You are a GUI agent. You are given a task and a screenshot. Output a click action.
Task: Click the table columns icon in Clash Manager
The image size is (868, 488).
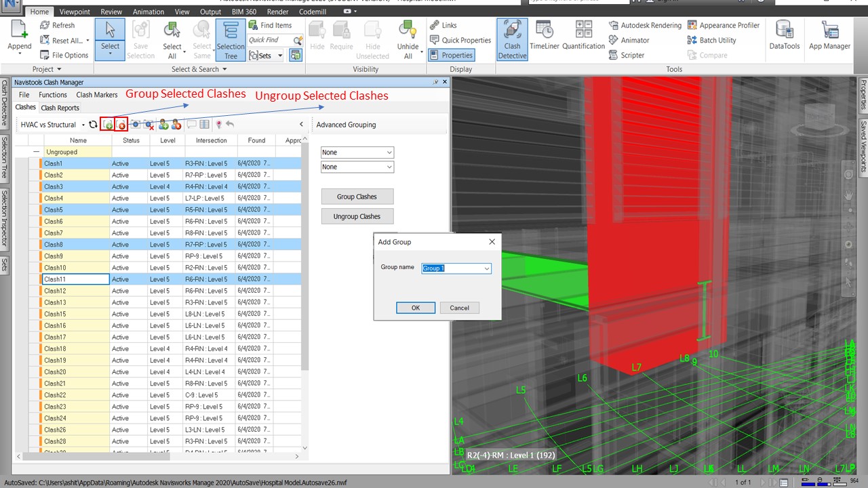(204, 125)
